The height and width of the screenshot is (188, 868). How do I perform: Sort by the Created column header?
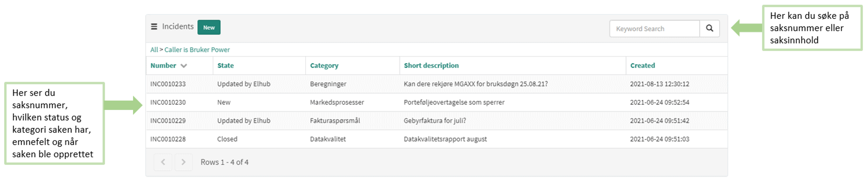pos(643,66)
